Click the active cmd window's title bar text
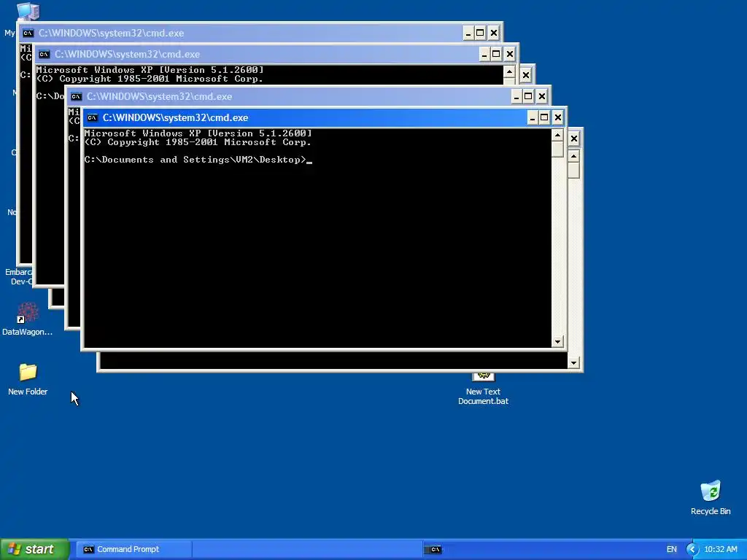The image size is (747, 560). 175,117
